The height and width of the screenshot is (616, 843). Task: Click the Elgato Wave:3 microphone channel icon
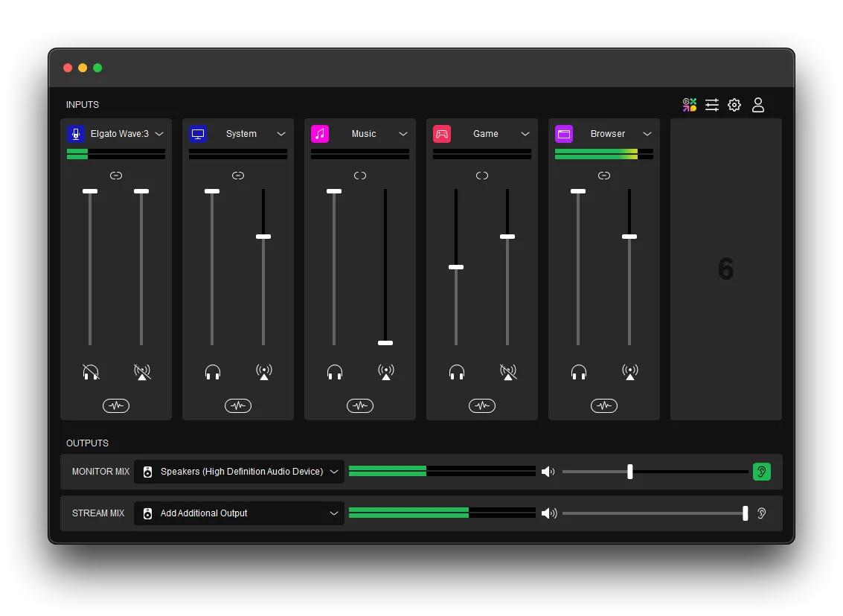[x=76, y=134]
